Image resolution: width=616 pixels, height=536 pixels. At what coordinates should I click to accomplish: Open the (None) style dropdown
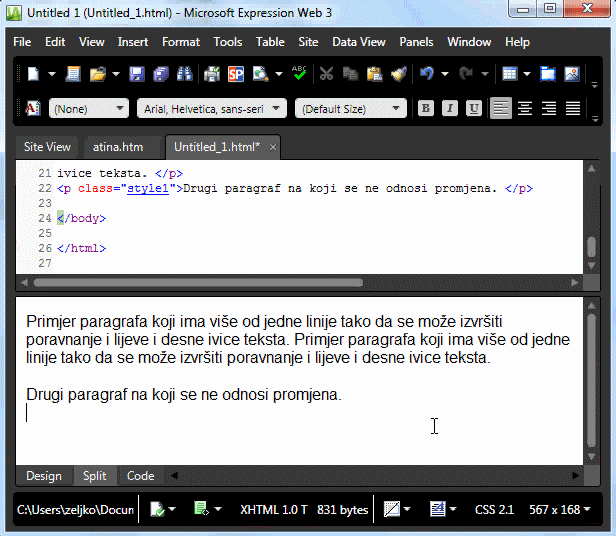(89, 108)
